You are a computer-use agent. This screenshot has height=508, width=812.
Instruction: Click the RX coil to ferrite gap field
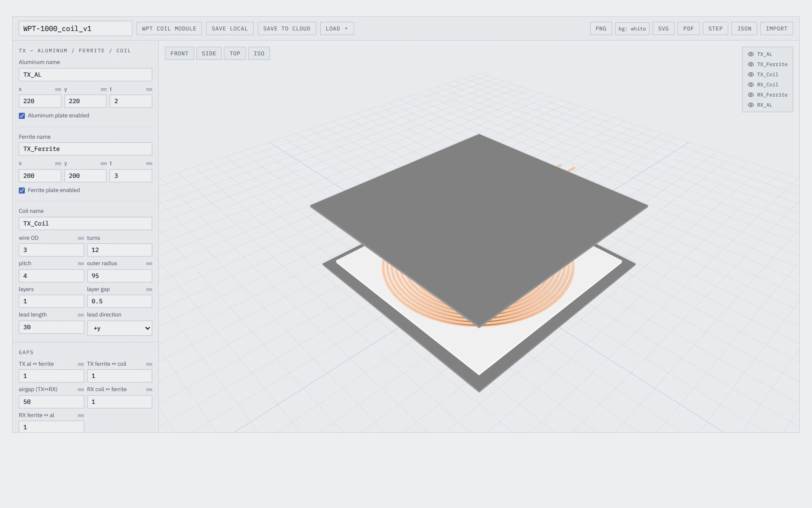pos(120,402)
